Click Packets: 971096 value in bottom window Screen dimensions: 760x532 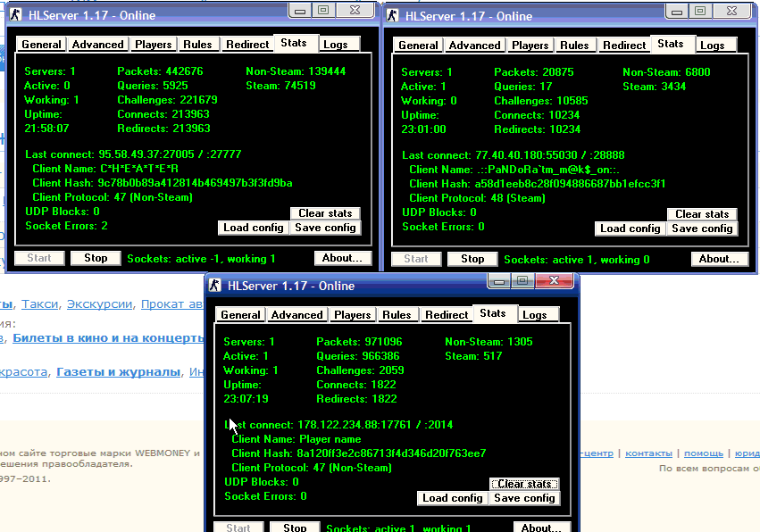pos(359,342)
